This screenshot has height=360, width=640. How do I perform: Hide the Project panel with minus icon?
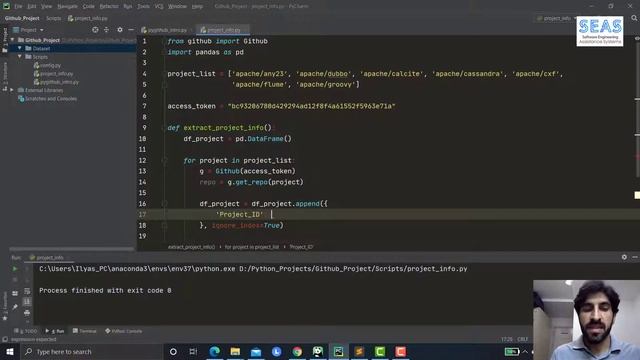[x=131, y=30]
